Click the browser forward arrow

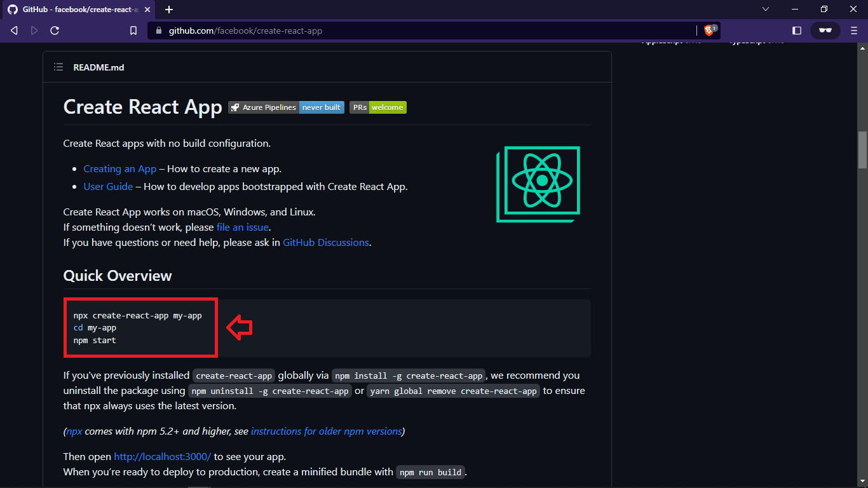tap(34, 30)
